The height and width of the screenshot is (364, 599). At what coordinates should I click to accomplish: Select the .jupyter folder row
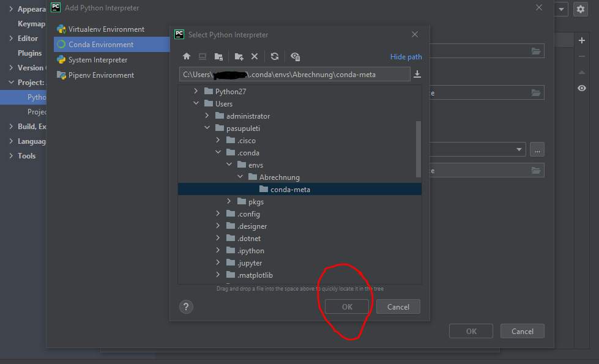click(x=300, y=262)
